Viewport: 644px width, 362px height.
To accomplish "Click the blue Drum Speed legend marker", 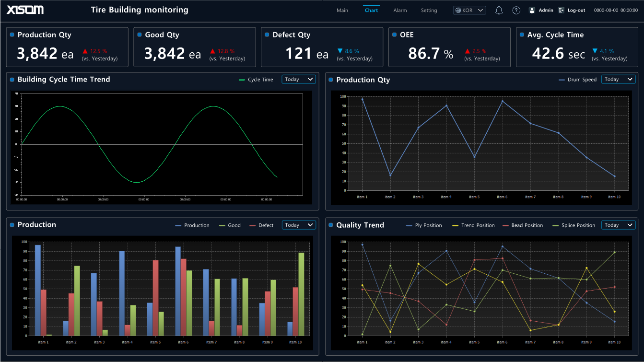I will (x=562, y=80).
